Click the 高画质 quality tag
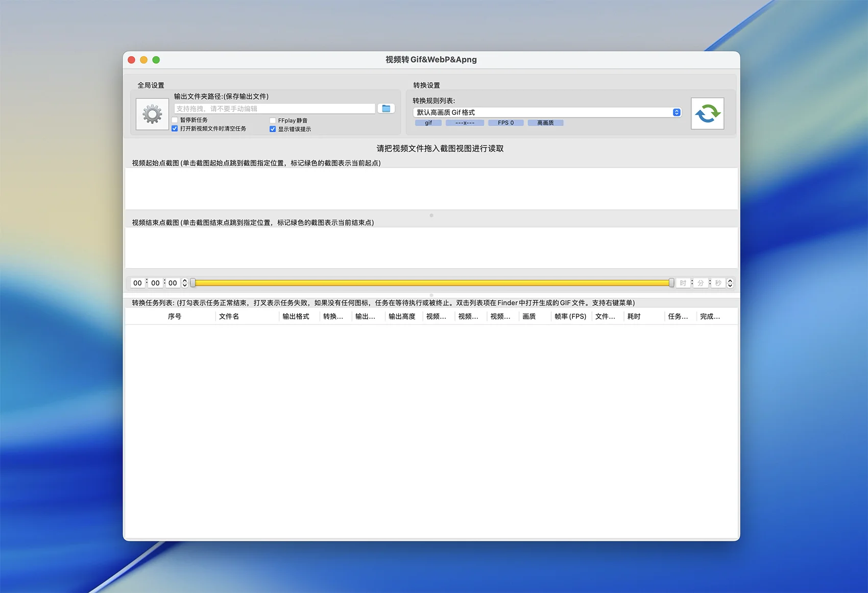 coord(545,123)
